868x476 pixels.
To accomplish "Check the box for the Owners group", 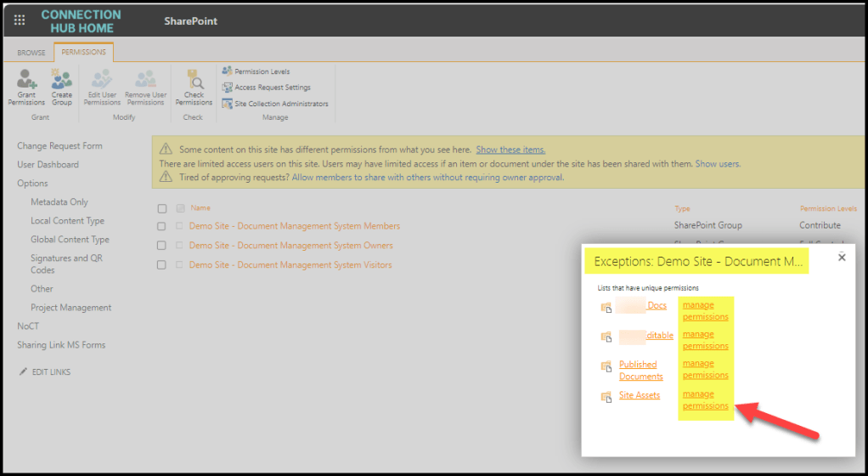I will pyautogui.click(x=162, y=246).
